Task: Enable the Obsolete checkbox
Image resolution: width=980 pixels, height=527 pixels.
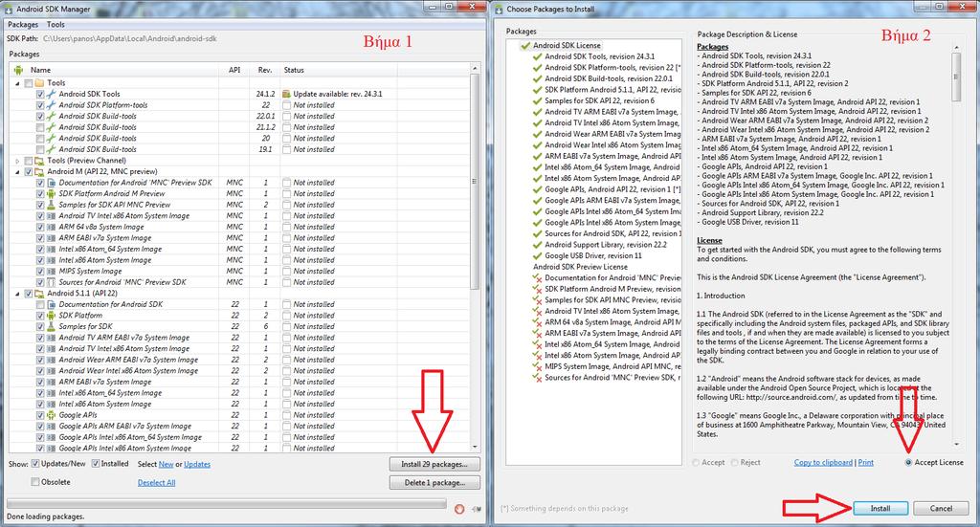Action: point(35,482)
